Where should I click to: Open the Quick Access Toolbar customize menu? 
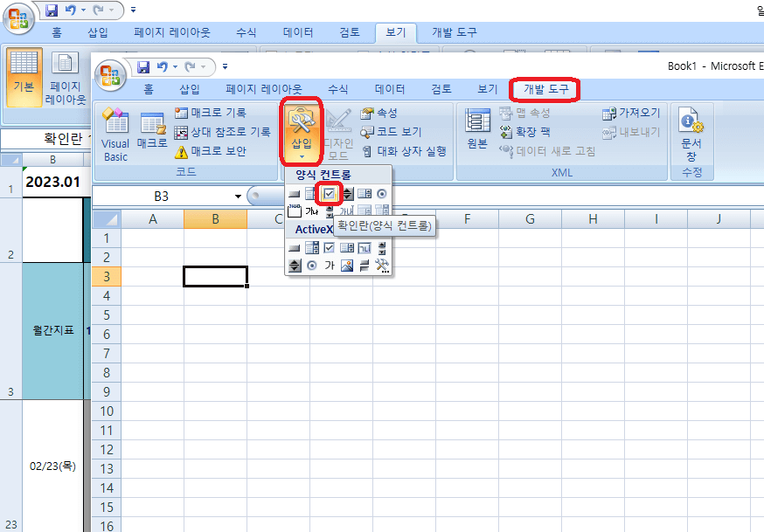(x=225, y=66)
